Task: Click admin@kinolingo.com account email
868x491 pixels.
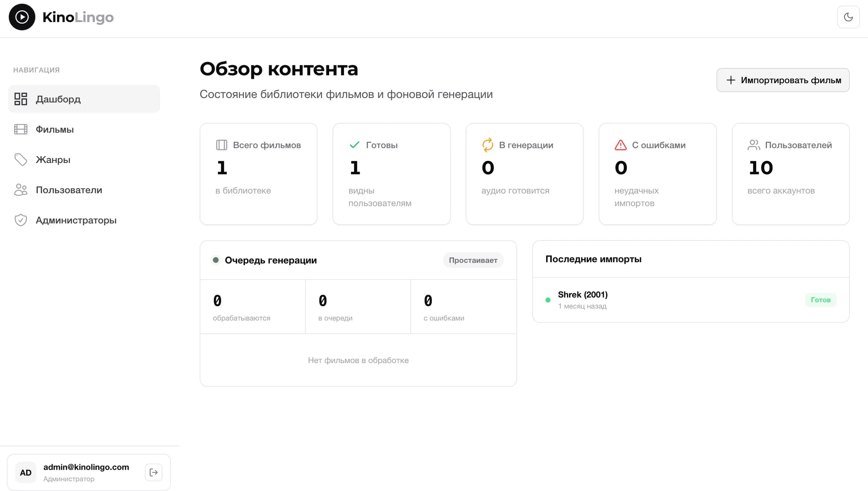Action: click(86, 467)
